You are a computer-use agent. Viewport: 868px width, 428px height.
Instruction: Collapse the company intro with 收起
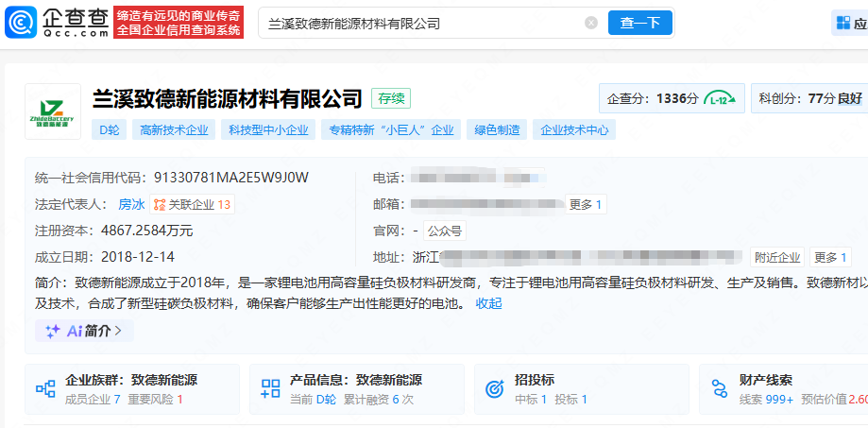tap(488, 303)
